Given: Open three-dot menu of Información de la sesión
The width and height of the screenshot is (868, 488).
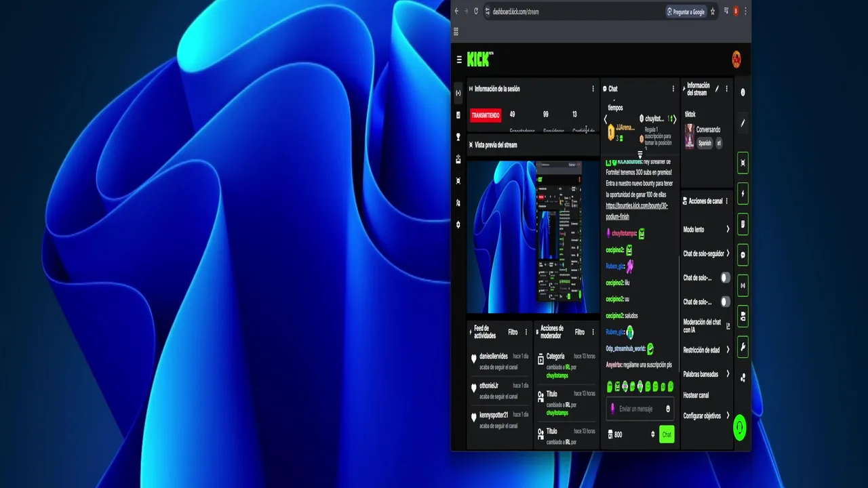Looking at the screenshot, I should [593, 89].
